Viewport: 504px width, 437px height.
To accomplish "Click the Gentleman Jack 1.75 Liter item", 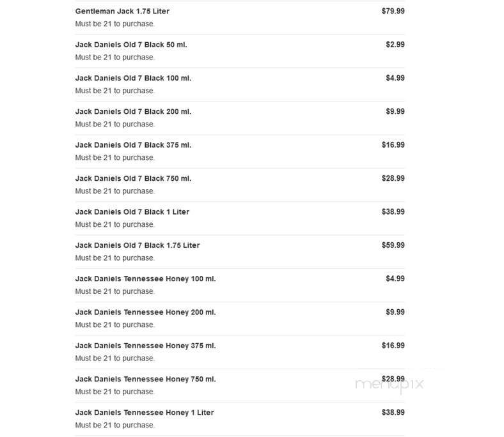I will click(x=122, y=11).
